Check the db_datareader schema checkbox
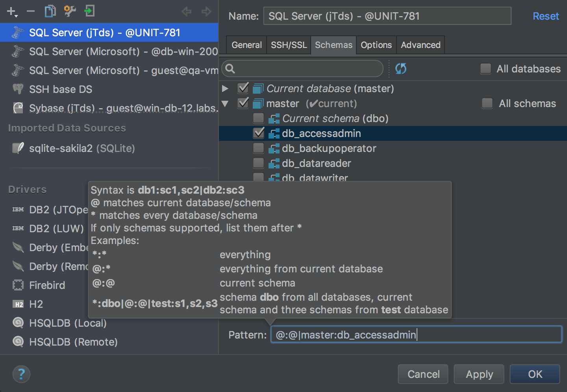 (x=258, y=163)
